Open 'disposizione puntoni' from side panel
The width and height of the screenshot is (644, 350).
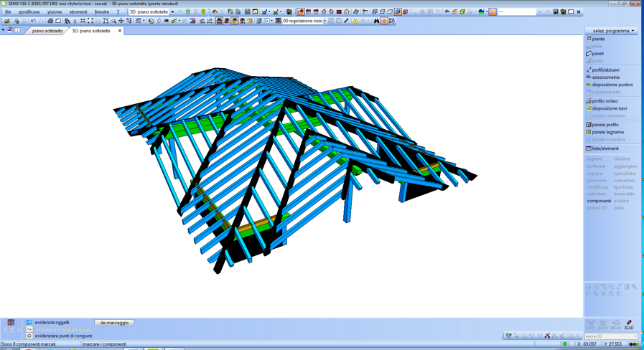pos(612,85)
